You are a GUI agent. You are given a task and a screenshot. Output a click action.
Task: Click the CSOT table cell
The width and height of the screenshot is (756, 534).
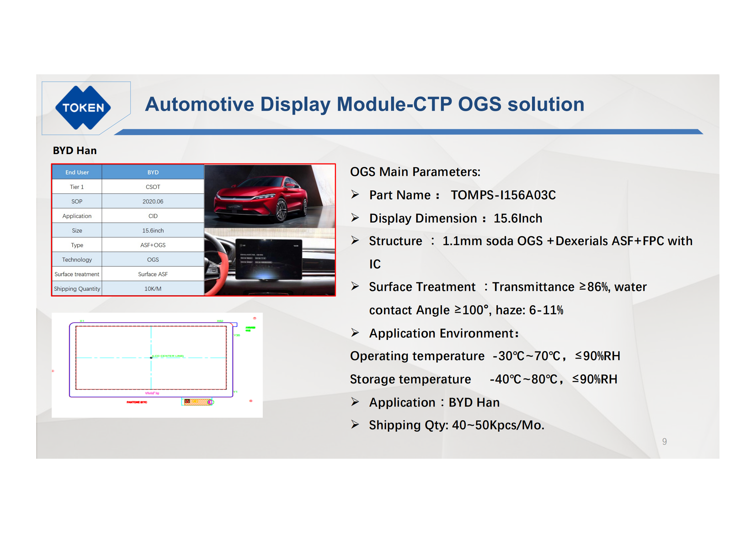coord(153,187)
